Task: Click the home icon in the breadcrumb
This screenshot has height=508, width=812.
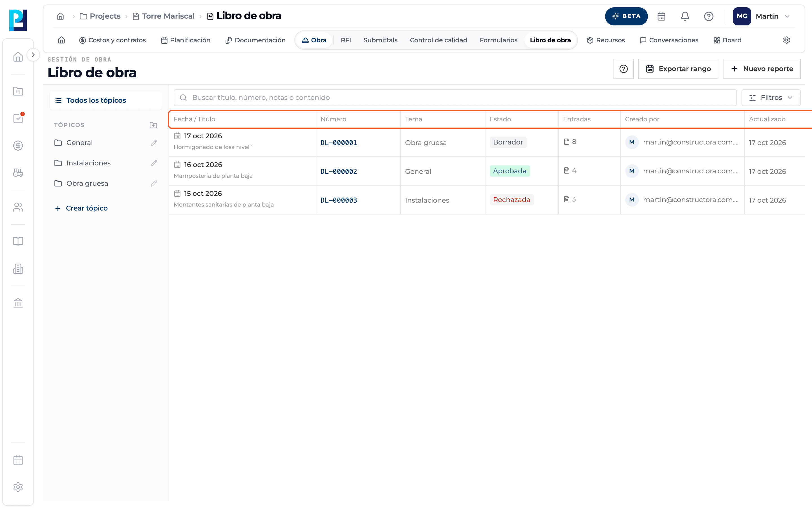Action: pos(60,16)
